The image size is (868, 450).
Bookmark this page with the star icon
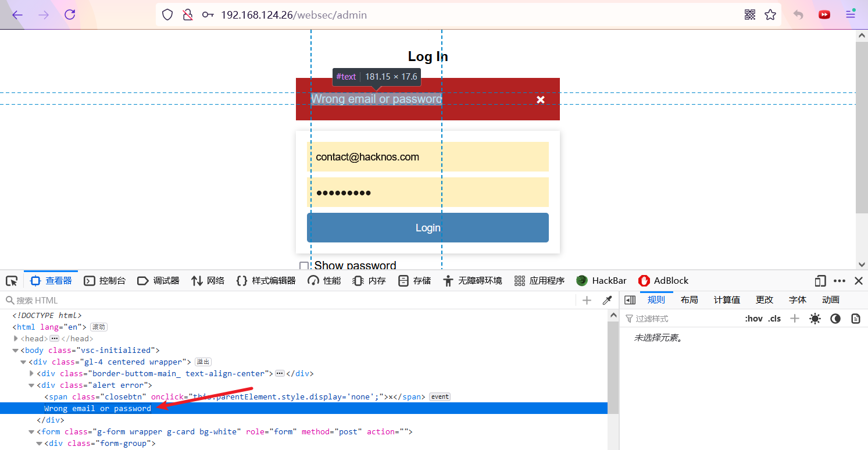click(770, 15)
